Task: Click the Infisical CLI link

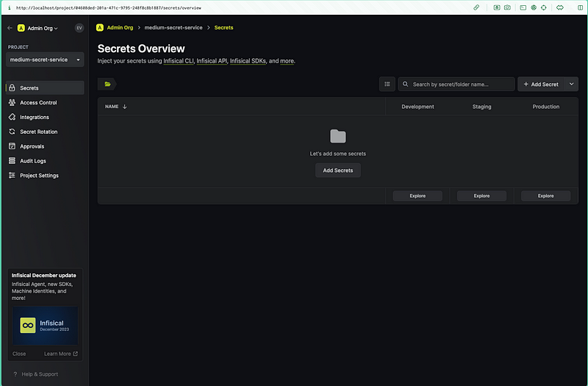Action: point(179,61)
